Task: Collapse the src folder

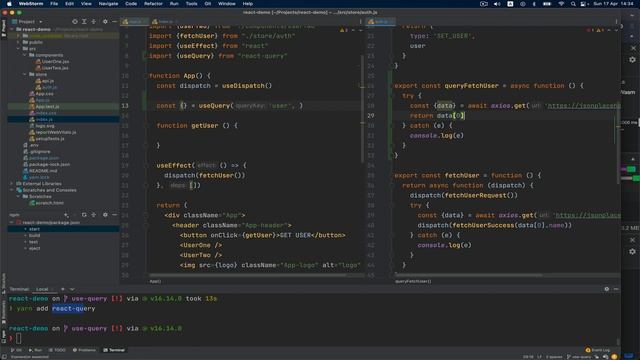Action: pos(18,49)
